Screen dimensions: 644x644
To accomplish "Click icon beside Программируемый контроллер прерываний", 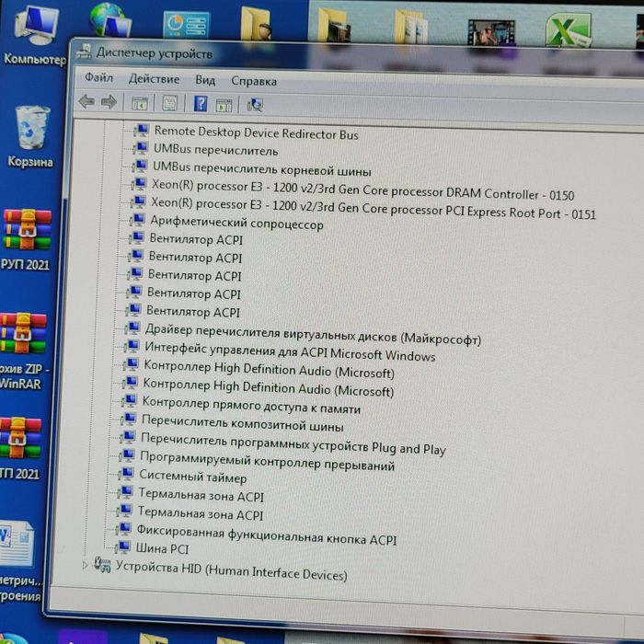I will 127,455.
